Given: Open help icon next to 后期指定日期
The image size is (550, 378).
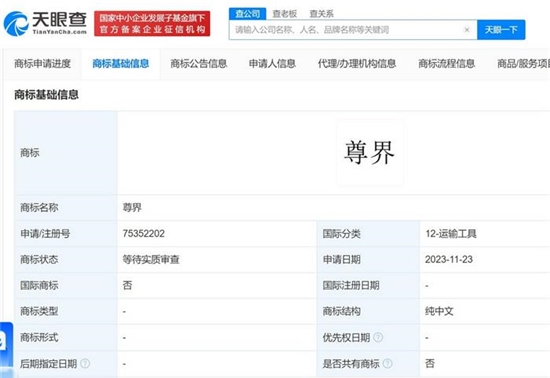Looking at the screenshot, I should tap(85, 363).
